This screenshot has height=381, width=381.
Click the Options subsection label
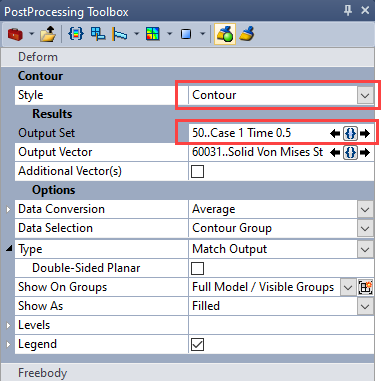pyautogui.click(x=54, y=190)
